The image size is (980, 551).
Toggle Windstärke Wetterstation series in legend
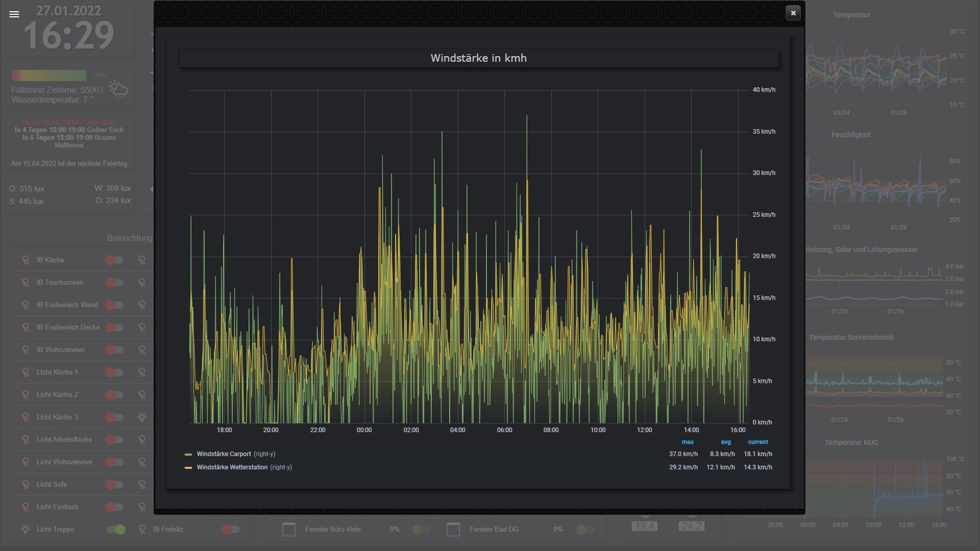[232, 467]
